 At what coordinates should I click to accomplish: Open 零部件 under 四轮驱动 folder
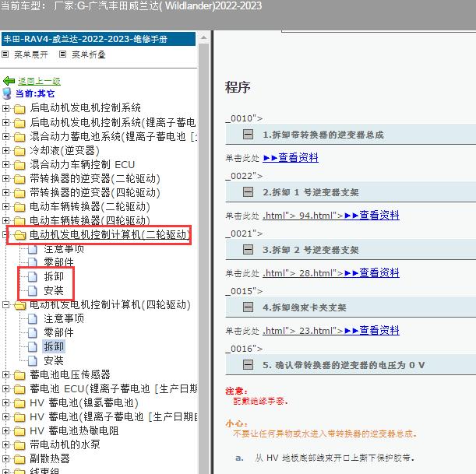click(x=58, y=332)
